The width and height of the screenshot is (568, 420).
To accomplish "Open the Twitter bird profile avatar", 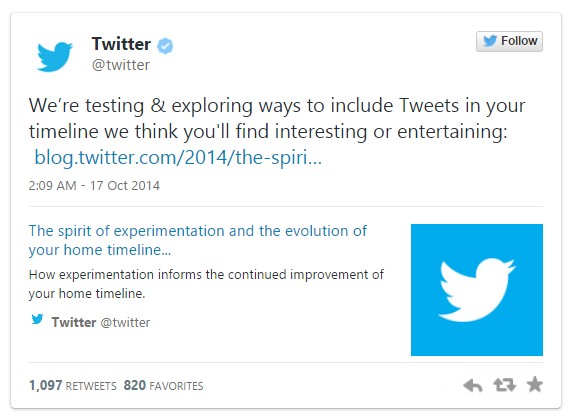I will tap(55, 57).
